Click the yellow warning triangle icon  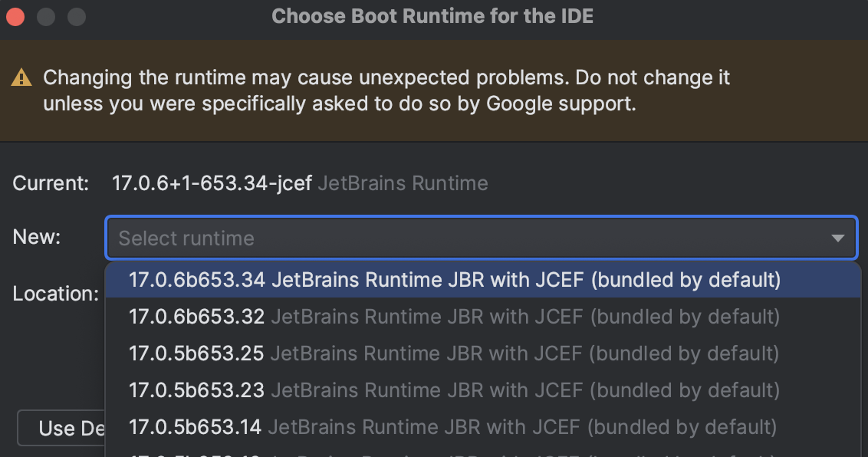click(x=21, y=77)
